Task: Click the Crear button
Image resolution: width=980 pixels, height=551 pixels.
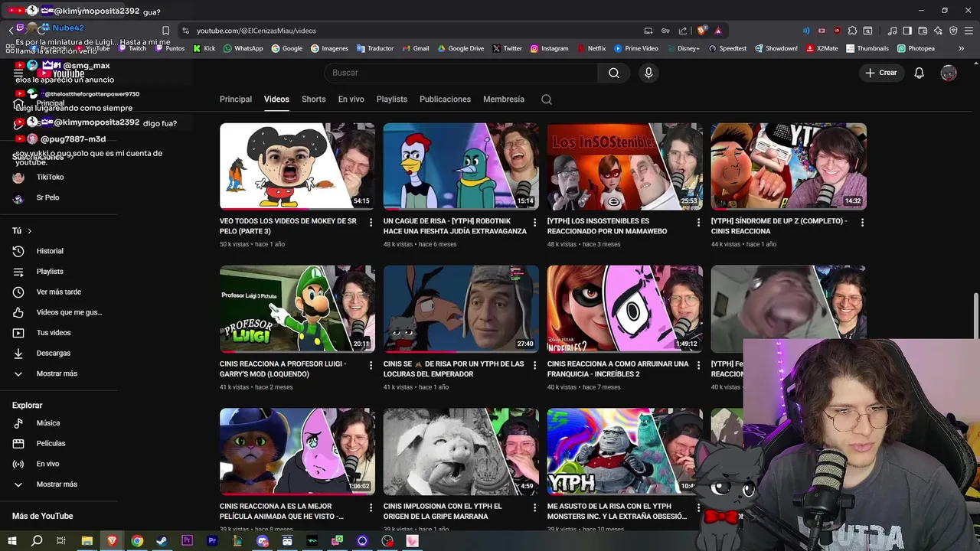Action: (x=881, y=73)
